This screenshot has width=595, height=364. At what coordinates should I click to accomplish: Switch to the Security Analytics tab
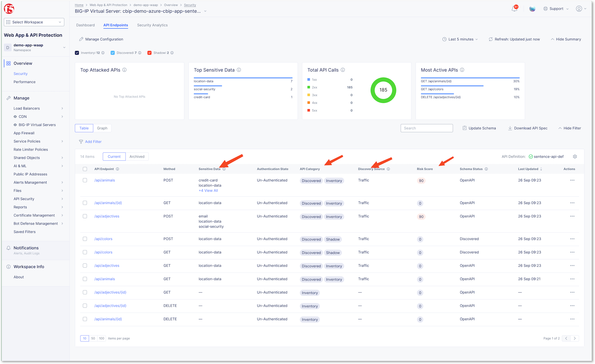click(152, 25)
